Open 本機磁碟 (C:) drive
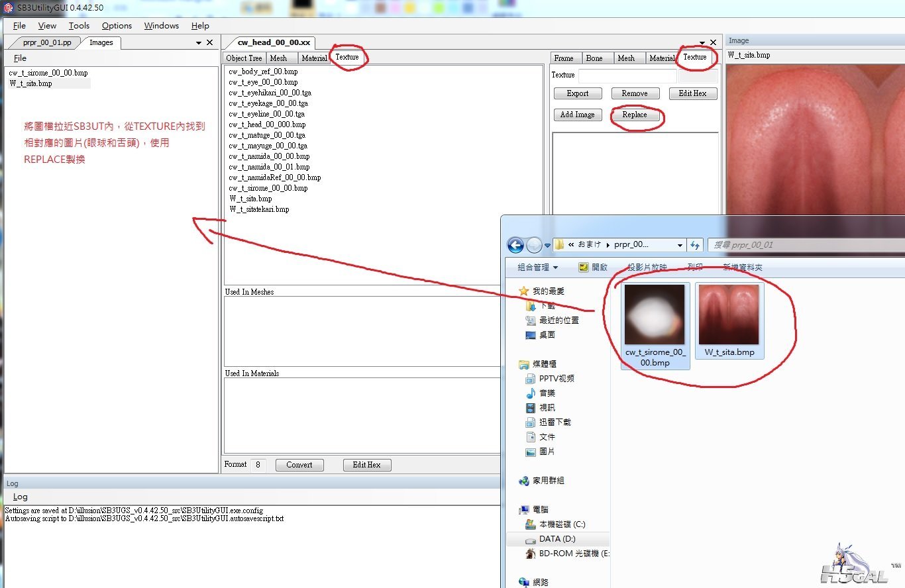905x588 pixels. point(562,524)
